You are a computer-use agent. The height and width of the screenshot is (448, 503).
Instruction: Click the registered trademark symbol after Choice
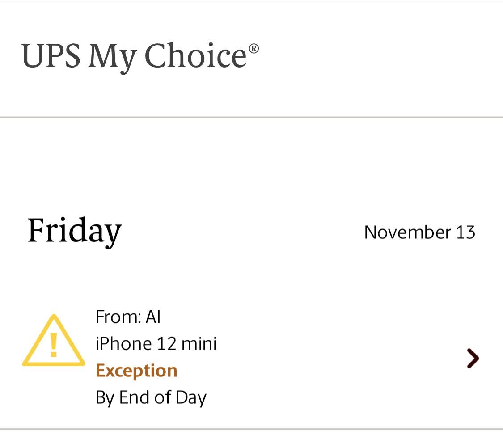click(x=254, y=48)
